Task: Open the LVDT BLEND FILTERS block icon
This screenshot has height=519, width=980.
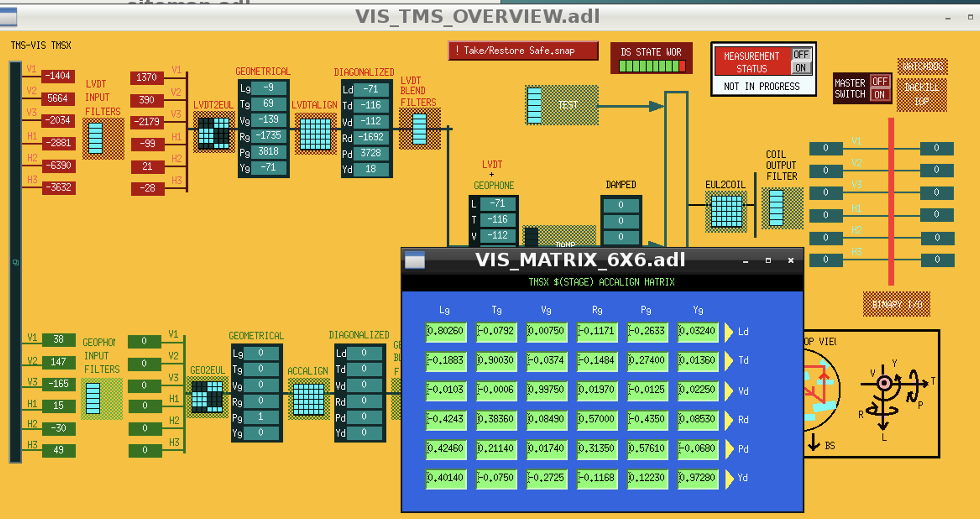Action: (x=419, y=129)
